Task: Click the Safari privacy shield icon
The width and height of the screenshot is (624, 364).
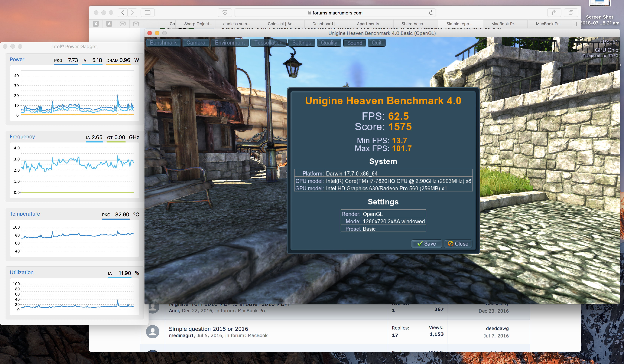Action: [x=225, y=13]
